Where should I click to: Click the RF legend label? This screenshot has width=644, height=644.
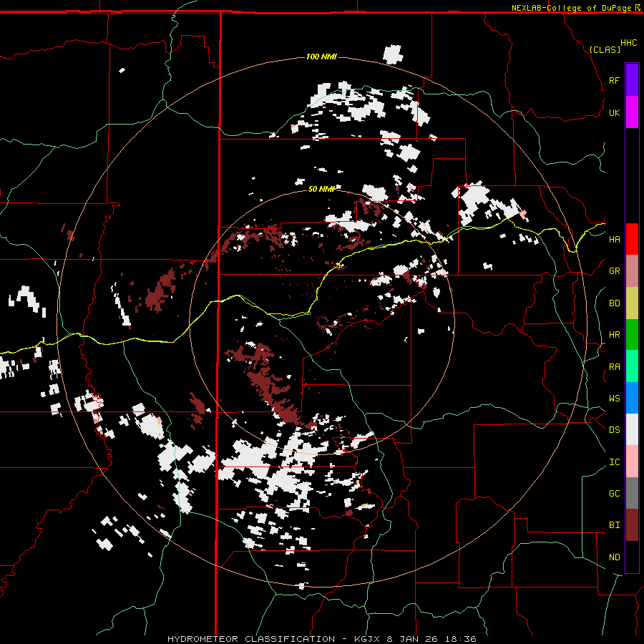click(614, 80)
